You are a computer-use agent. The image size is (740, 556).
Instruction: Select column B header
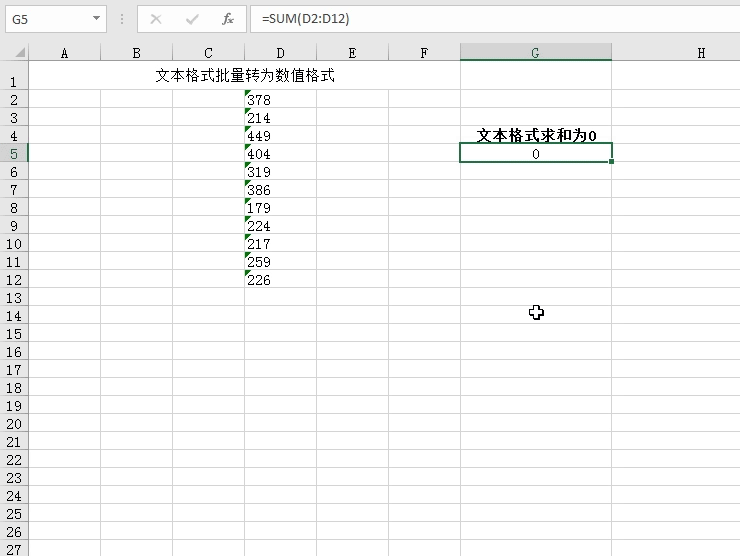(x=136, y=53)
